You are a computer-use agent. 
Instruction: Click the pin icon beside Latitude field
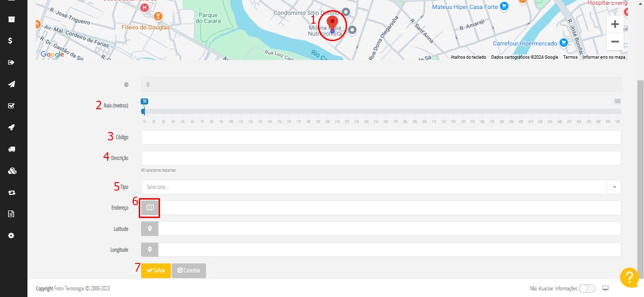pos(150,229)
